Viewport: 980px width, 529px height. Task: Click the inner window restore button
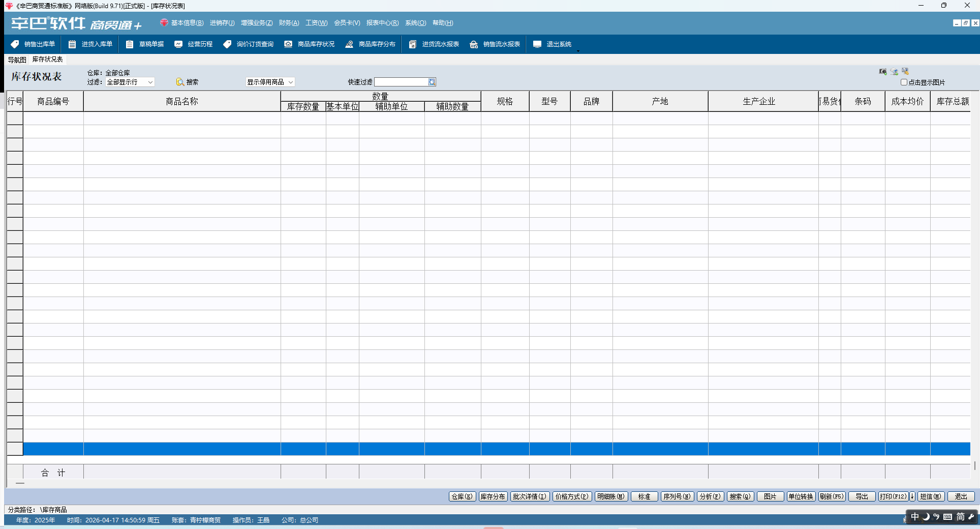click(966, 23)
